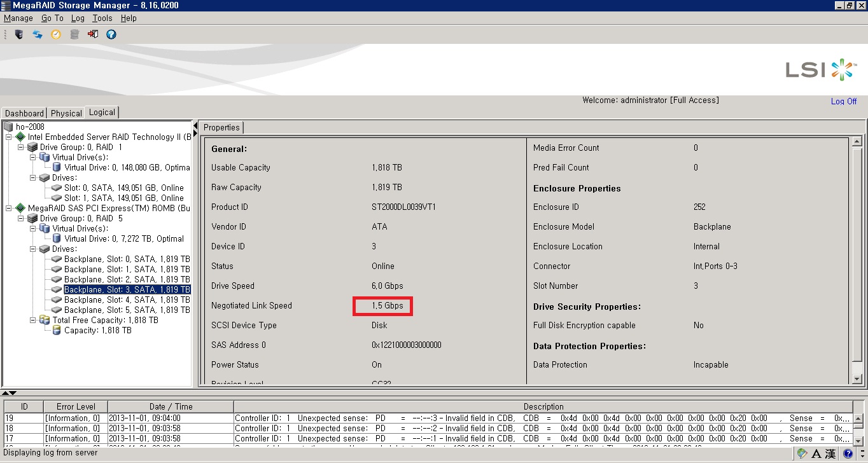Open the blue question mark help icon in the toolbar
The height and width of the screenshot is (463, 868).
111,34
